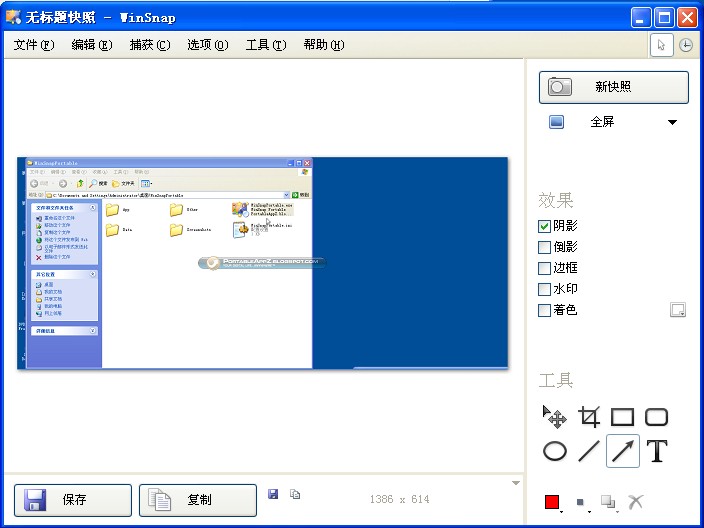
Task: Select the Ellipse drawing tool
Action: (554, 451)
